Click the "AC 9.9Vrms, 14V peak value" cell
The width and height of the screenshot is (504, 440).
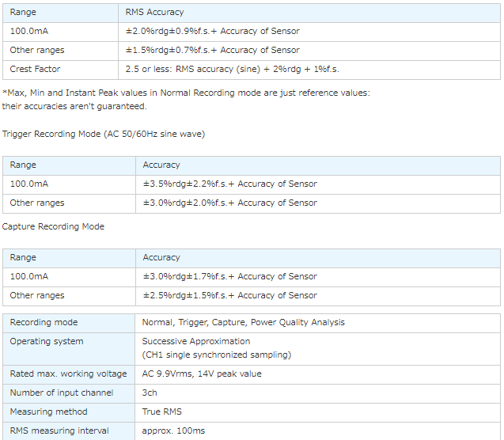click(202, 374)
